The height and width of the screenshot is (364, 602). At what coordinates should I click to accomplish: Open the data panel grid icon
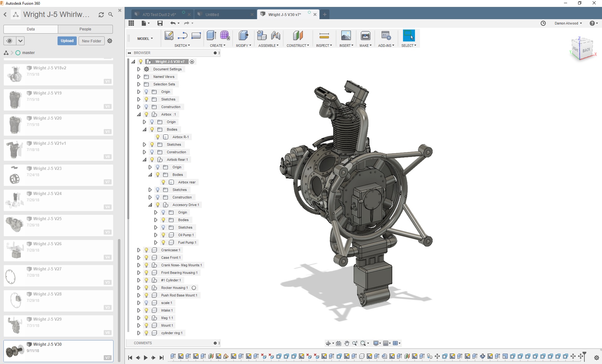point(131,23)
